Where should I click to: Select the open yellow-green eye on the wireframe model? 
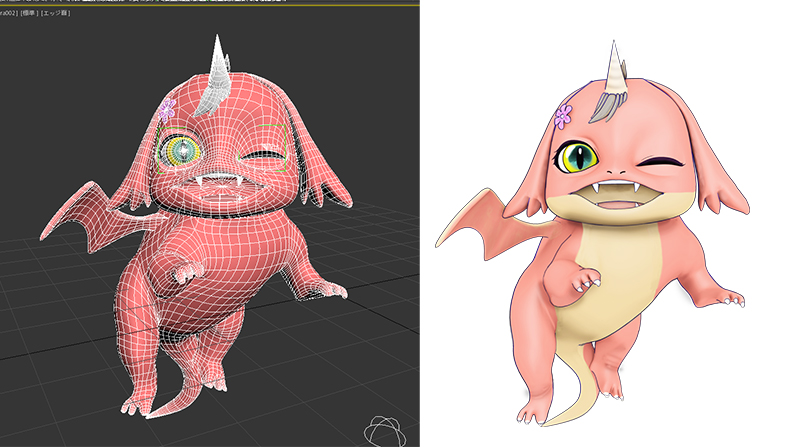pyautogui.click(x=180, y=150)
